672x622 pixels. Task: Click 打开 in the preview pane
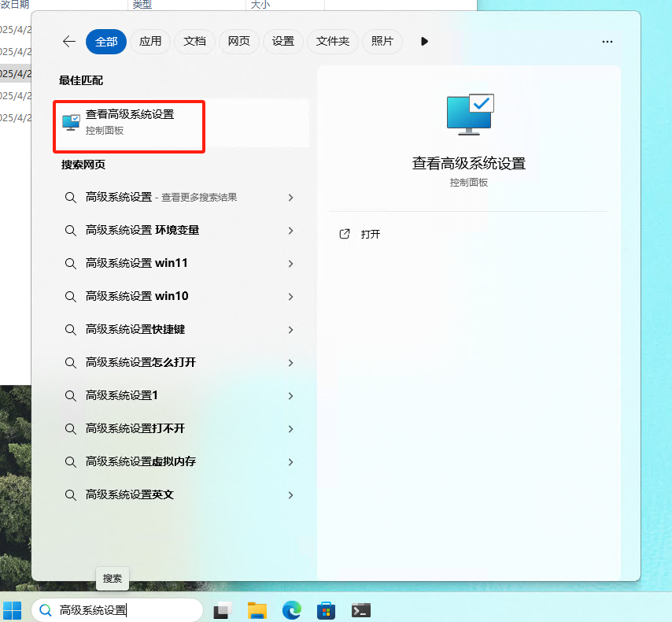click(x=371, y=234)
